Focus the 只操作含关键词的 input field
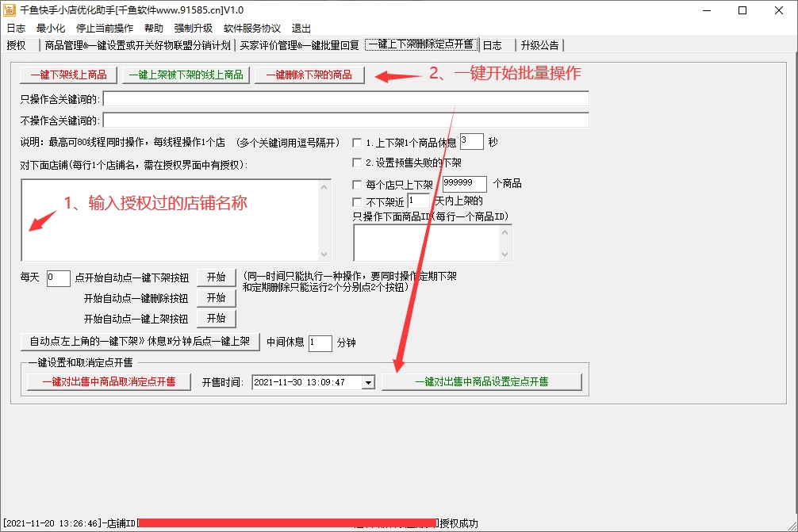The width and height of the screenshot is (798, 532). coord(346,99)
